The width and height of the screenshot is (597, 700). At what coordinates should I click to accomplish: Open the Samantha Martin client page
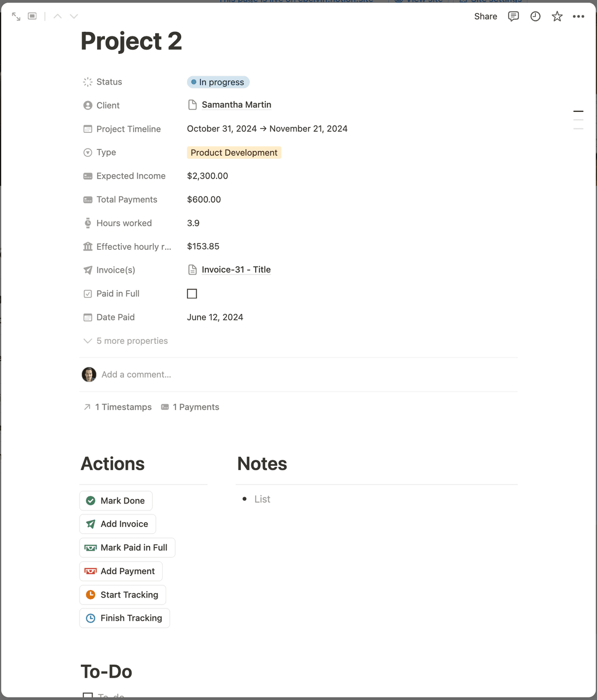236,104
